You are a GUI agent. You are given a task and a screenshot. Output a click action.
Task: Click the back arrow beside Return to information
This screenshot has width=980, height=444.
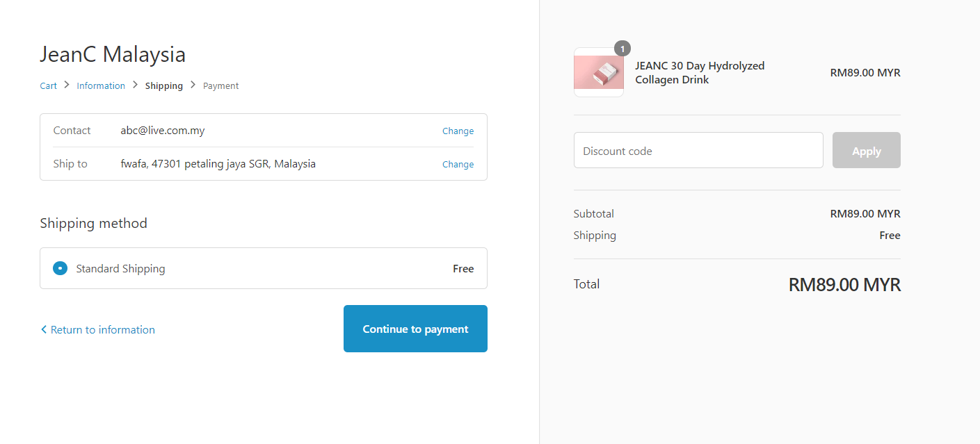pyautogui.click(x=44, y=329)
